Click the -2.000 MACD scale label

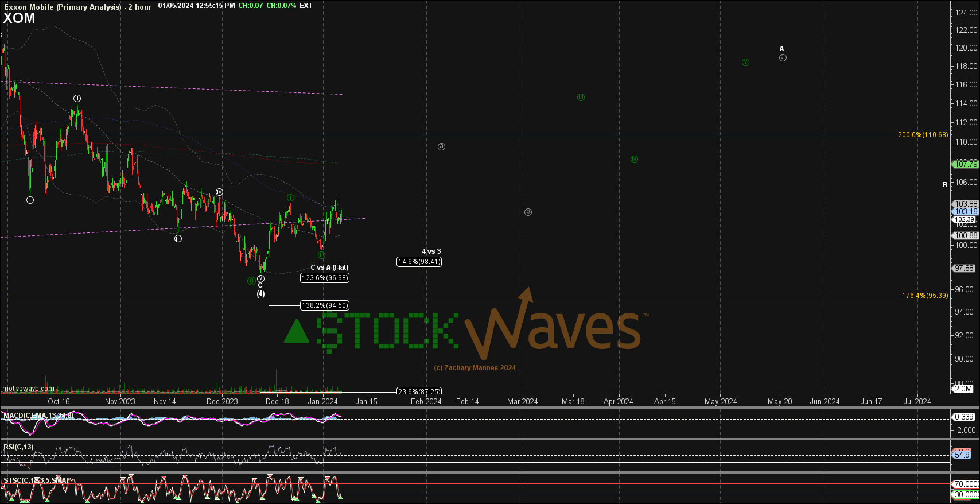pyautogui.click(x=965, y=430)
